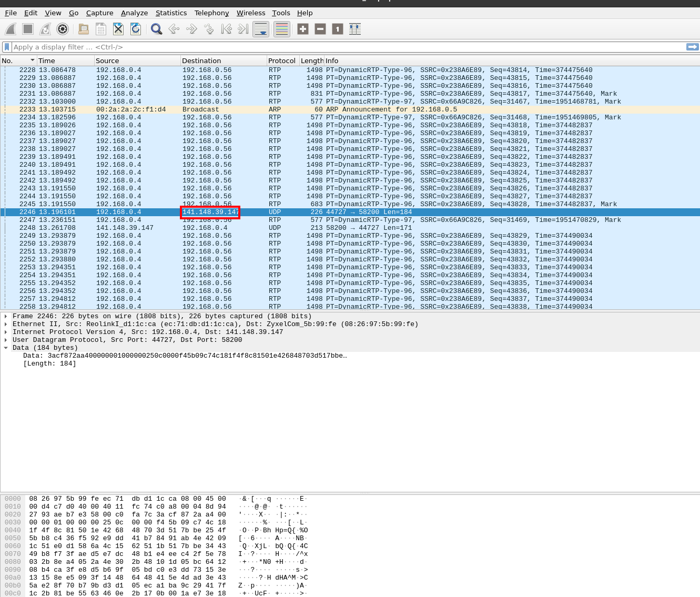This screenshot has width=700, height=597.
Task: Open the Statistics menu
Action: coord(171,13)
